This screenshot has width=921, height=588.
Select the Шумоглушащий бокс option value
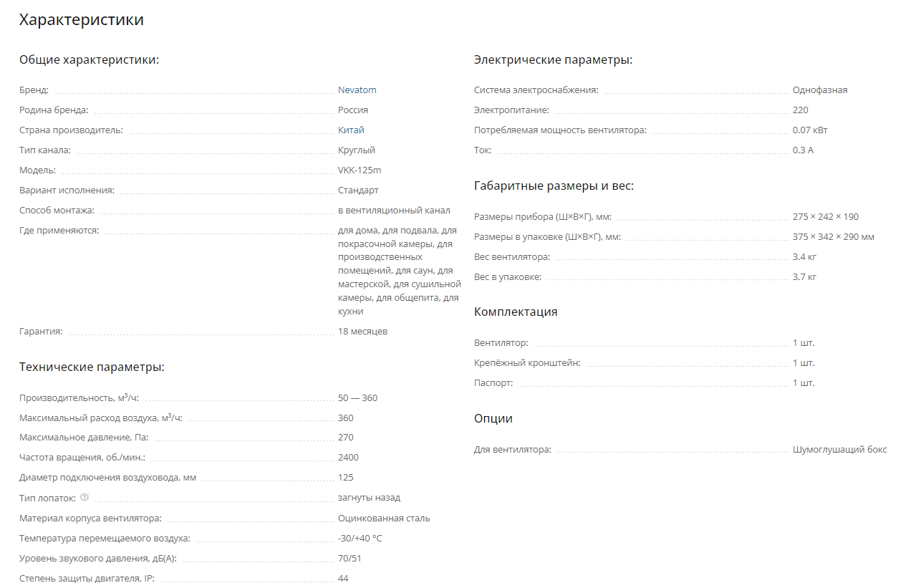tap(839, 450)
